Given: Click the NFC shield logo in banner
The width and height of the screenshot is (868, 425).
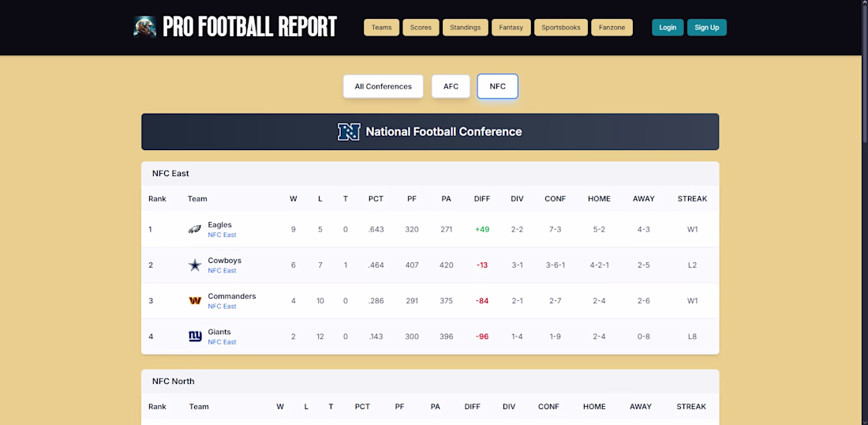Looking at the screenshot, I should (349, 132).
